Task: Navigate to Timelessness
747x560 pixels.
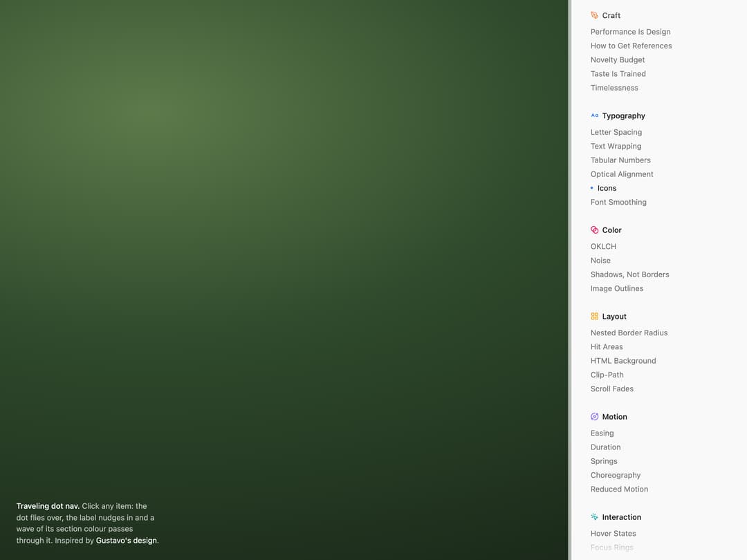Action: click(614, 88)
